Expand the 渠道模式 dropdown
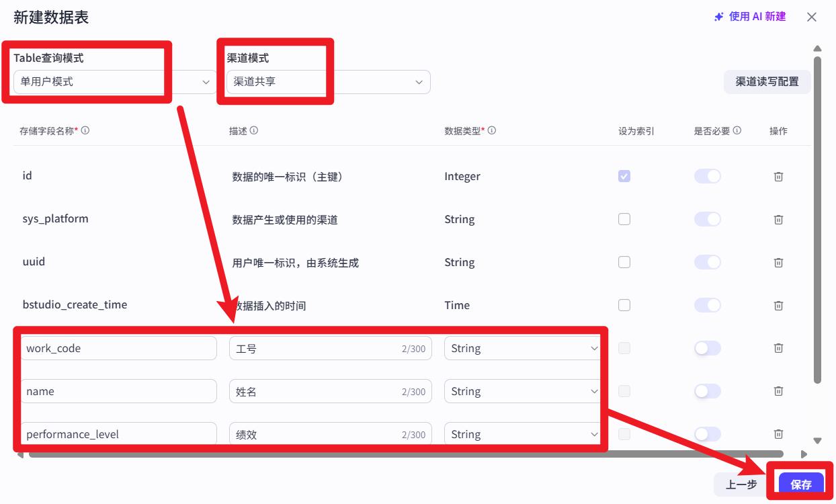Image resolution: width=836 pixels, height=504 pixels. pos(328,82)
